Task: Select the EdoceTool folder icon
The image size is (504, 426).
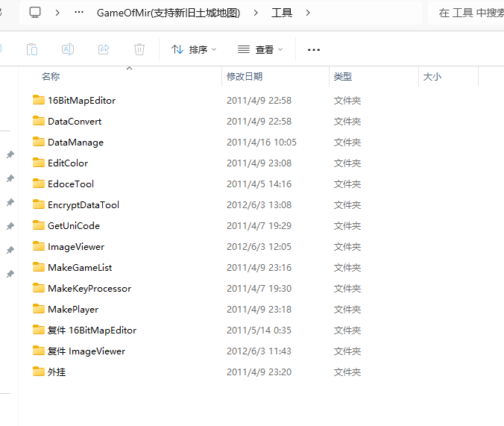Action: tap(39, 184)
